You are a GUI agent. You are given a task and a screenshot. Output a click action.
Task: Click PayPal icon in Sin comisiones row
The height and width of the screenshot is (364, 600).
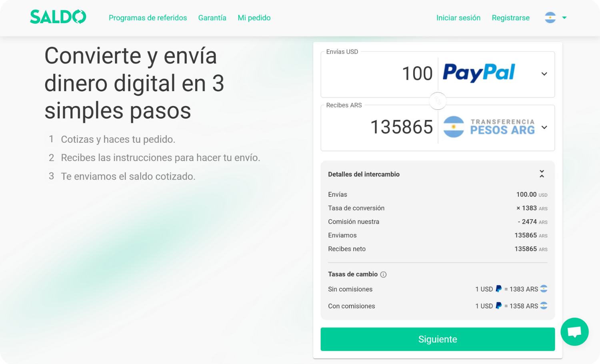pos(498,289)
